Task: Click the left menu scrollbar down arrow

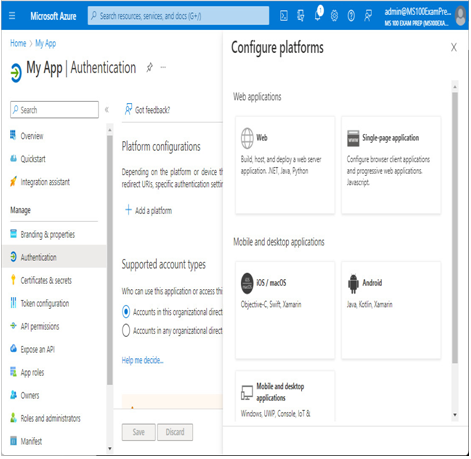Action: pos(110,449)
